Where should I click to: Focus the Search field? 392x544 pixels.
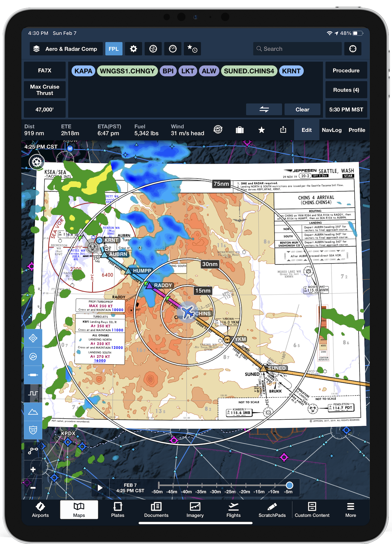(x=297, y=49)
